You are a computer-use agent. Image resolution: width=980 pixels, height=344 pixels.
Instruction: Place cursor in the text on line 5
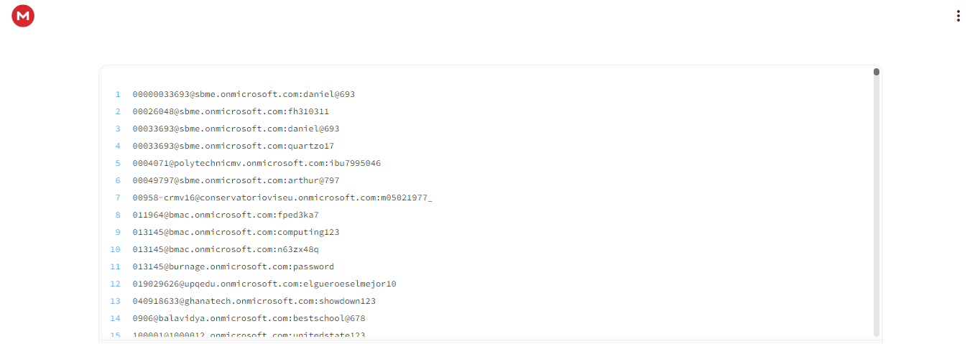tap(256, 163)
